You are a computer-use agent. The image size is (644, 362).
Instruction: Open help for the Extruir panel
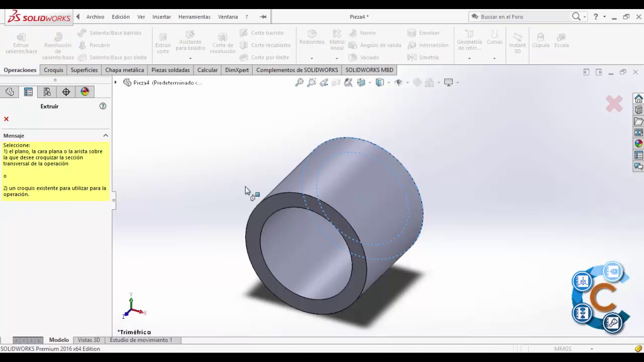point(103,106)
